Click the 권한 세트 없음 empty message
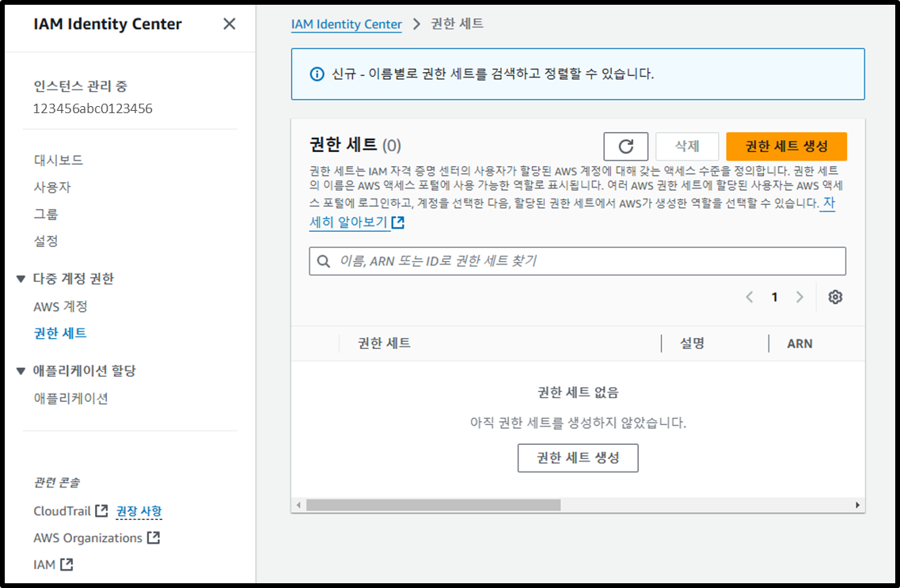The width and height of the screenshot is (900, 588). coord(578,393)
